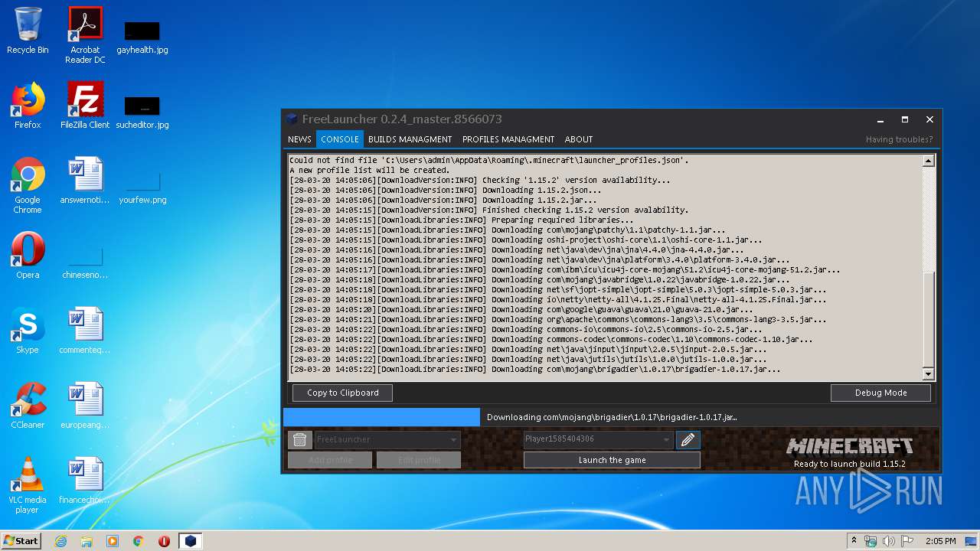Viewport: 980px width, 551px height.
Task: Open VLC media player shortcut
Action: [x=28, y=485]
